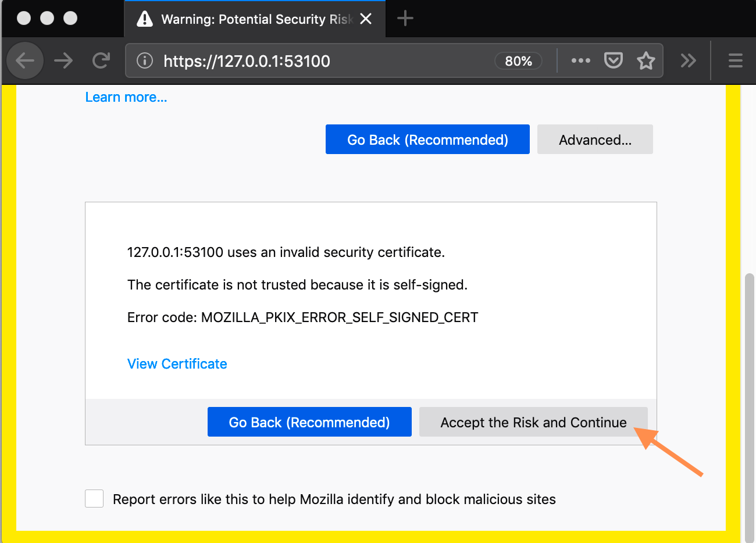Bookmark this page using the star icon
This screenshot has height=543, width=756.
click(646, 60)
